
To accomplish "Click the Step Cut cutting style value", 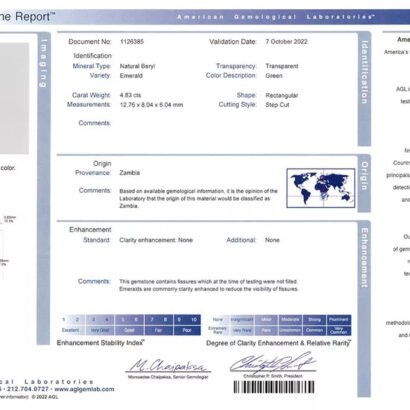I will point(277,105).
